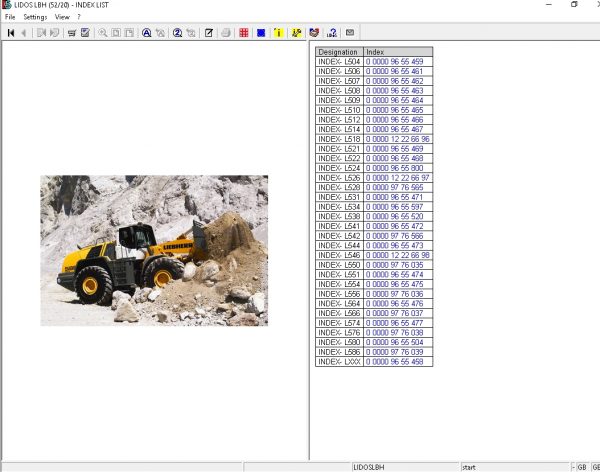Click the Index column header
600x472 pixels.
coord(398,52)
